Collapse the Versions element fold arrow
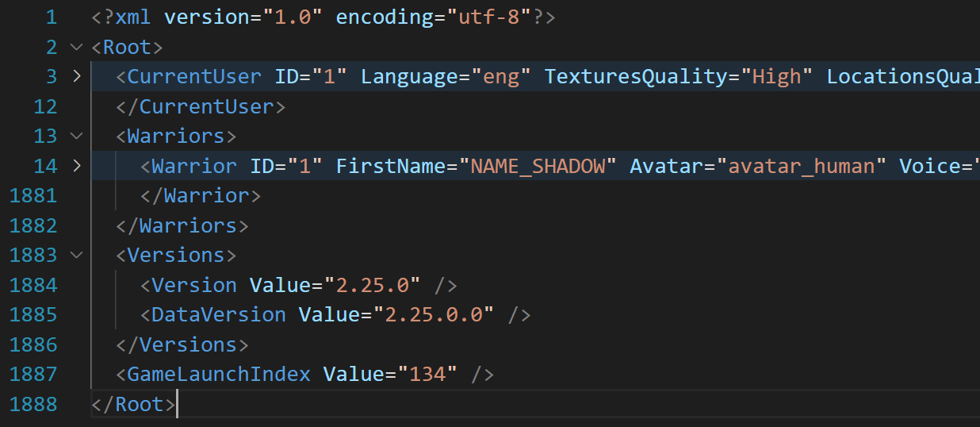The image size is (980, 427). point(76,255)
